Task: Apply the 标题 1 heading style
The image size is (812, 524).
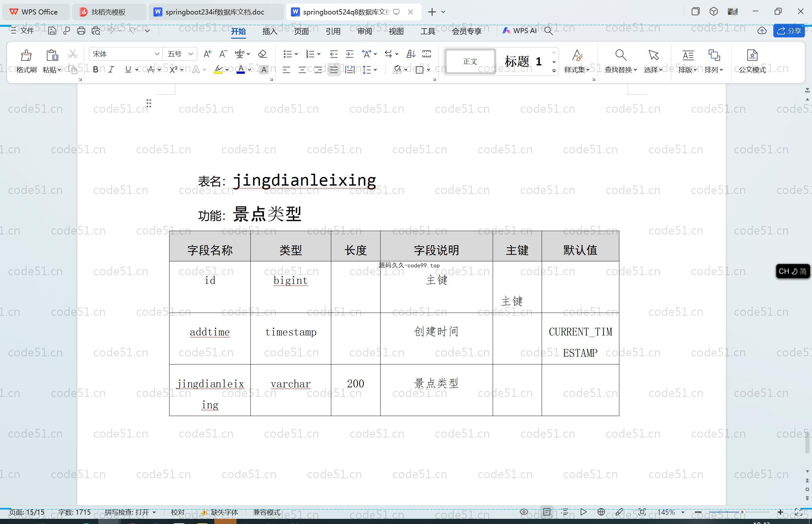Action: click(523, 62)
